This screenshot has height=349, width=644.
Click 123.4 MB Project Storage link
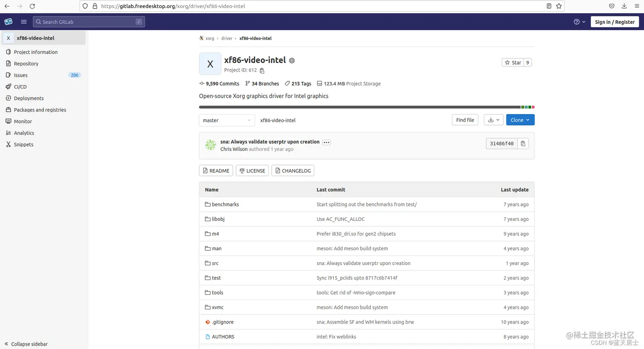pos(349,84)
